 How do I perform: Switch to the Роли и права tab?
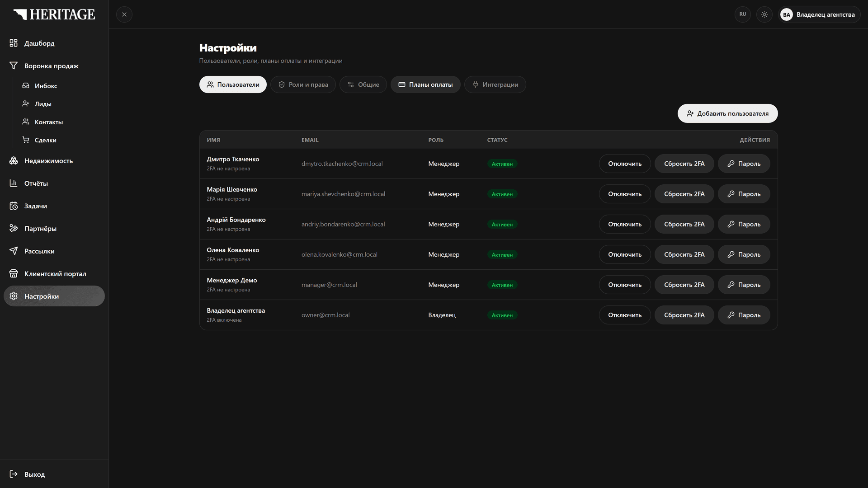(x=303, y=84)
